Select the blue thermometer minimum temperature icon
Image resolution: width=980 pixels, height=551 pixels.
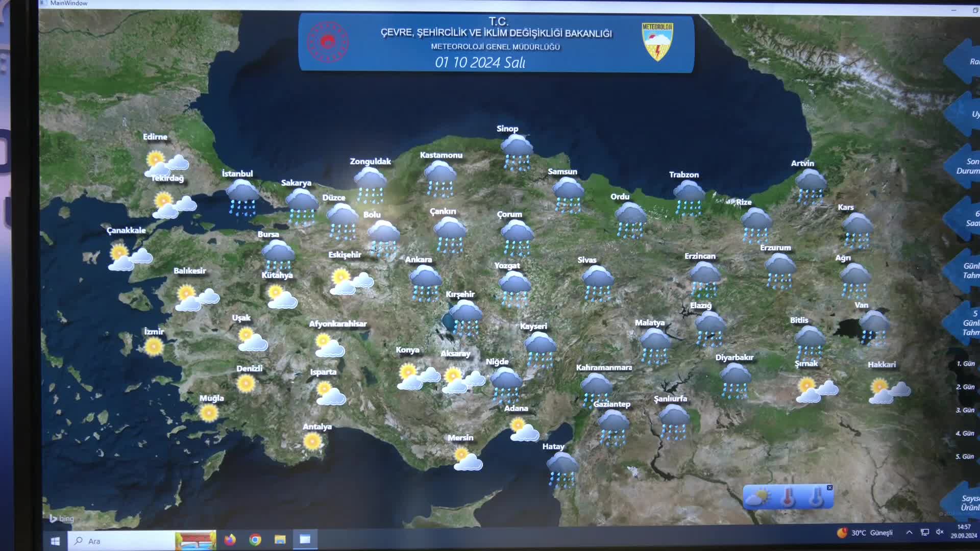click(x=817, y=497)
